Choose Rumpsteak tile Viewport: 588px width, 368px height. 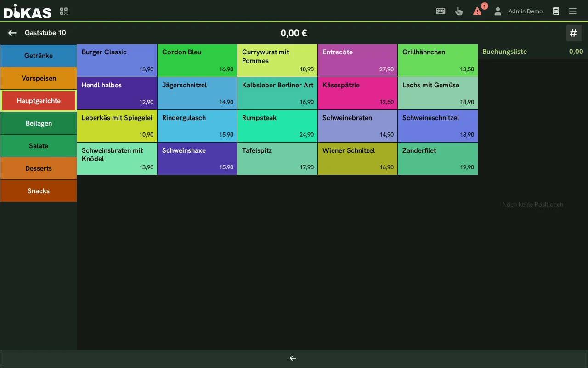pyautogui.click(x=277, y=126)
